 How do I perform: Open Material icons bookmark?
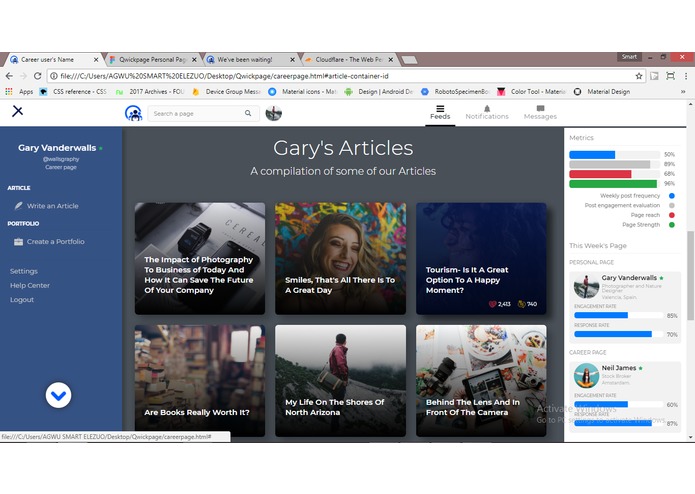click(x=303, y=92)
